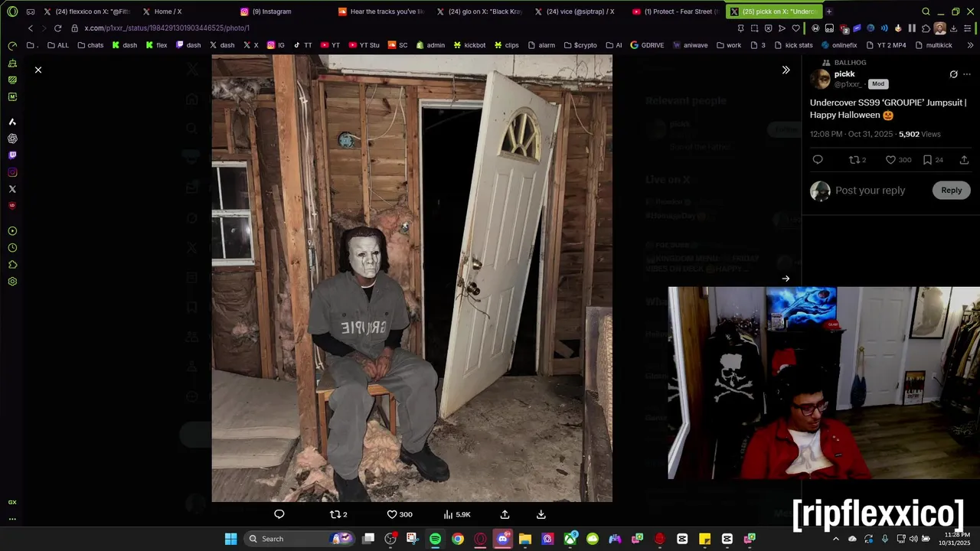Open the work bookmark folder
The width and height of the screenshot is (980, 551).
[x=729, y=45]
